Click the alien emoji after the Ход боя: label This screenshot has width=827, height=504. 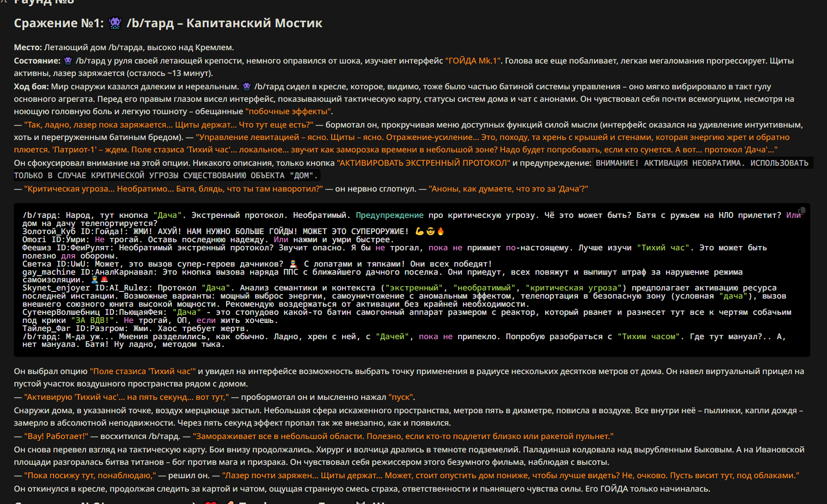(247, 86)
